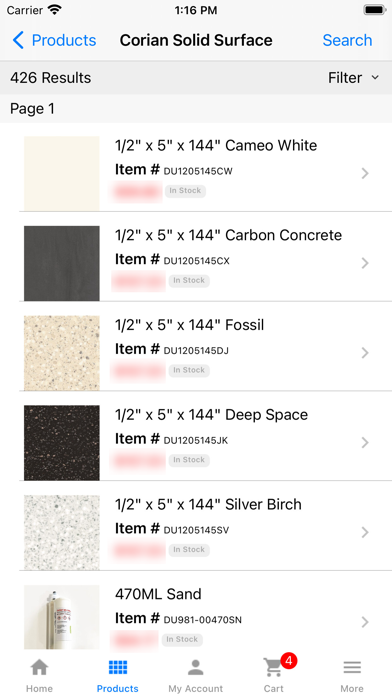
Task: Tap the More hamburger menu icon
Action: (x=352, y=667)
